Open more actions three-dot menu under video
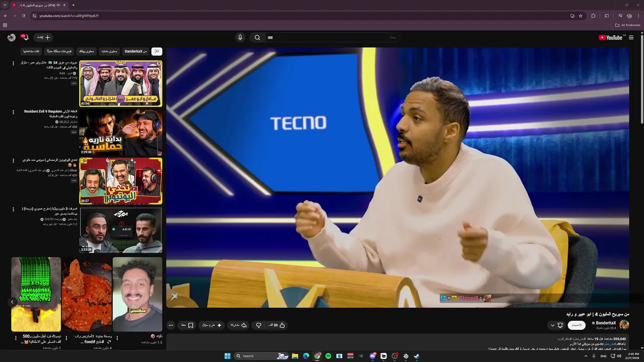The width and height of the screenshot is (644, 362). point(171,325)
